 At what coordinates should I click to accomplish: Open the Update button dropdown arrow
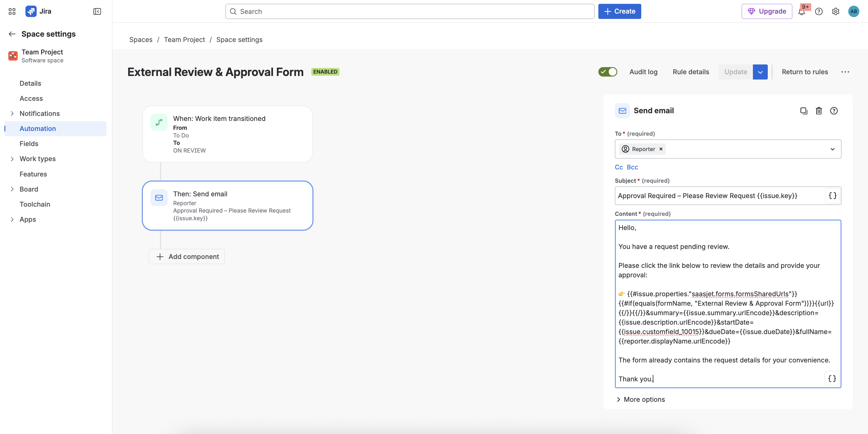click(x=760, y=72)
